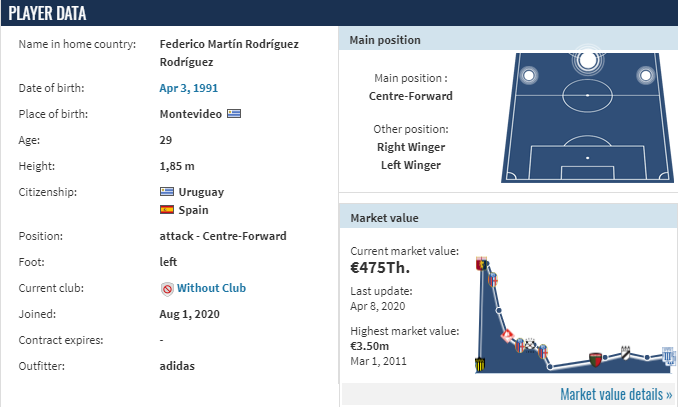The height and width of the screenshot is (407, 678).
Task: Click the unlabeled data point between Bologna and diamond crest
Action: coord(499,310)
